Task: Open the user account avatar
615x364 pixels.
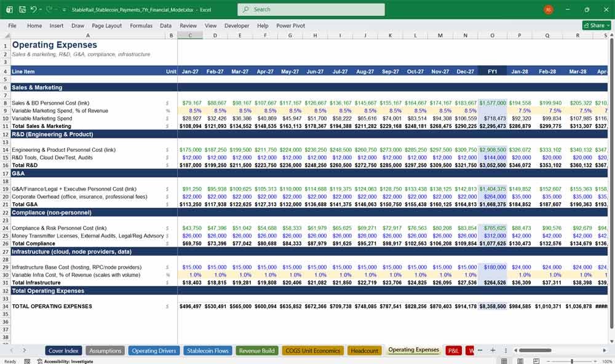Action: pos(549,9)
